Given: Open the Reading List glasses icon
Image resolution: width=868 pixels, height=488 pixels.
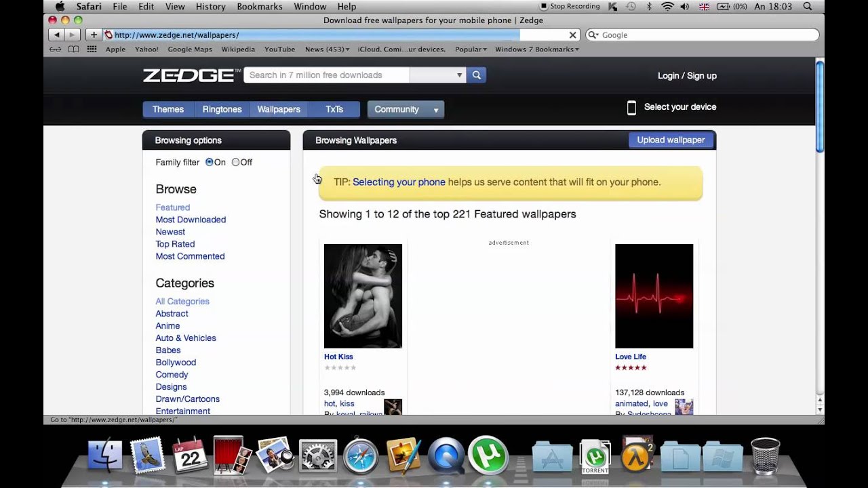Looking at the screenshot, I should (x=56, y=49).
